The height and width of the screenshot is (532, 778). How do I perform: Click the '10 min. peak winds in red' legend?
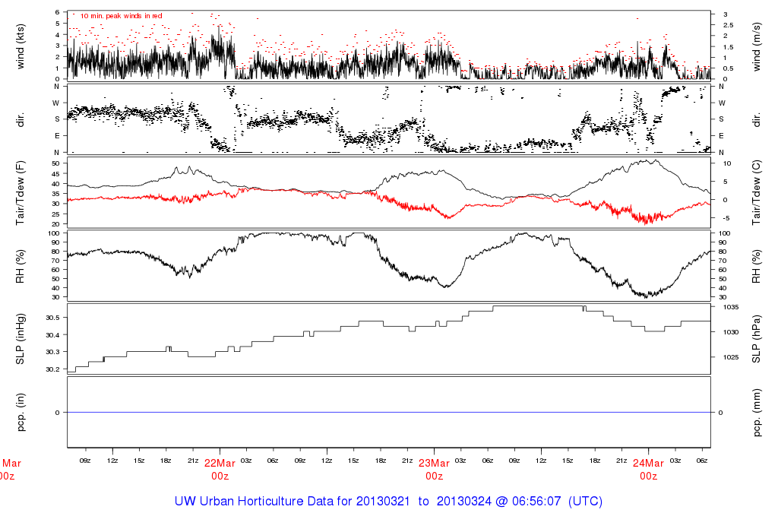point(121,16)
